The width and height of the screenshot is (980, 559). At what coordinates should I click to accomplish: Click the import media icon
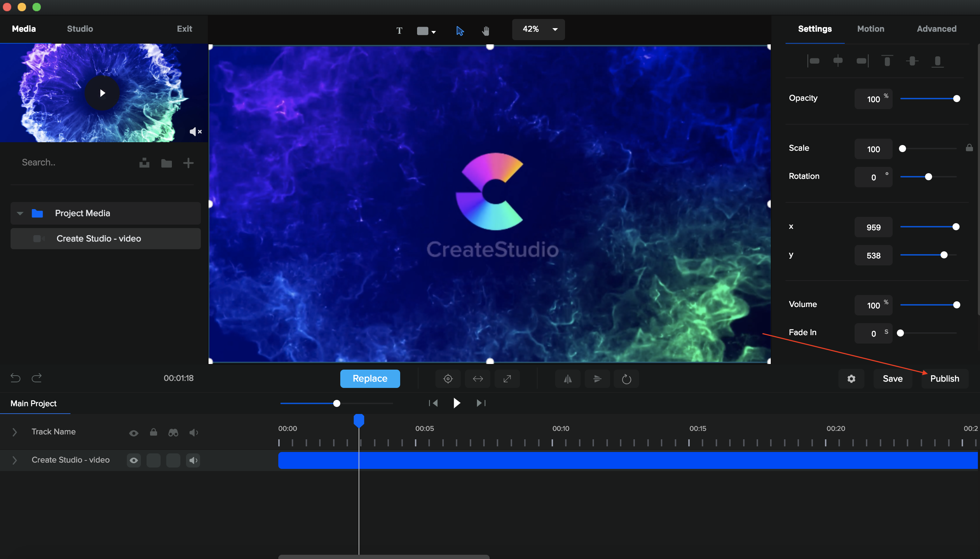pos(144,163)
